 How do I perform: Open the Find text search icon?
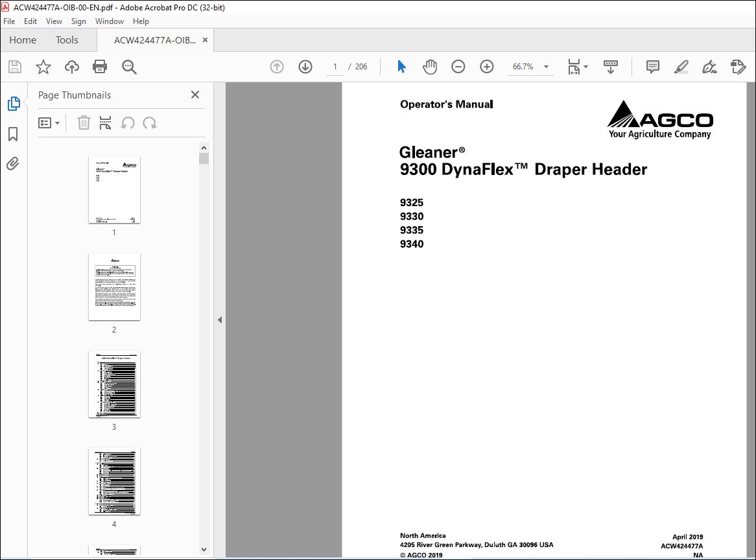[129, 67]
